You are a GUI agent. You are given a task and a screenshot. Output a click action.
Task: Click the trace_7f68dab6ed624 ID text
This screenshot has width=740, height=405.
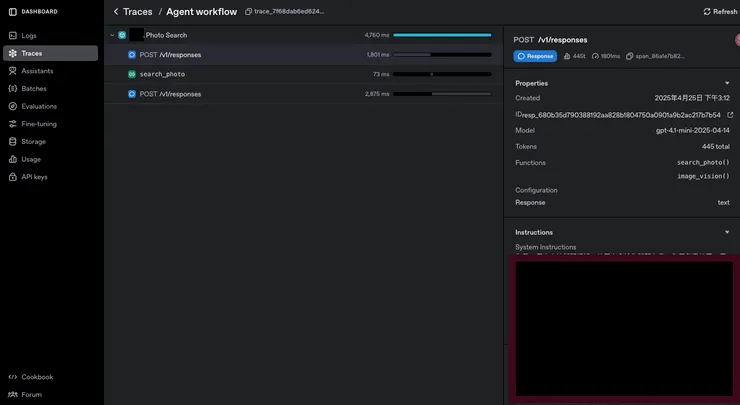(289, 11)
